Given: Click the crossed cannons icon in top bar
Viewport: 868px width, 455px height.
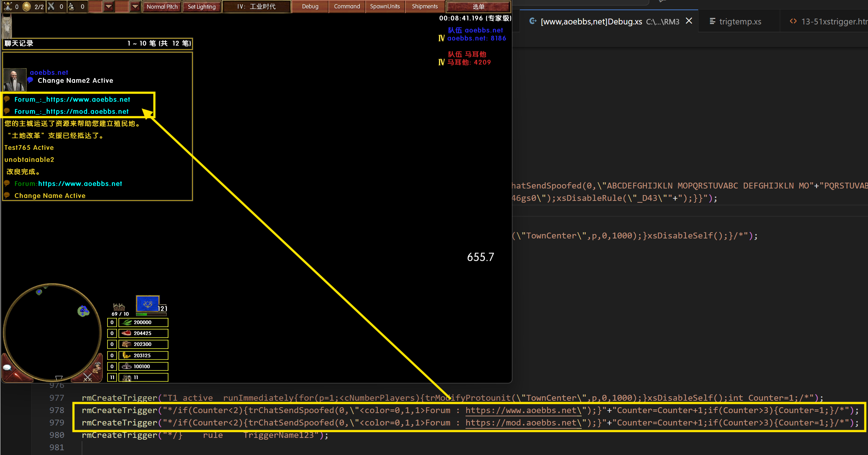Looking at the screenshot, I should [x=51, y=7].
